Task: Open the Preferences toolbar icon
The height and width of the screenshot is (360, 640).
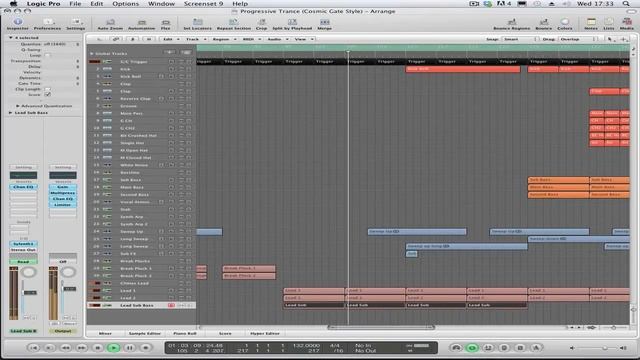Action: 47,24
